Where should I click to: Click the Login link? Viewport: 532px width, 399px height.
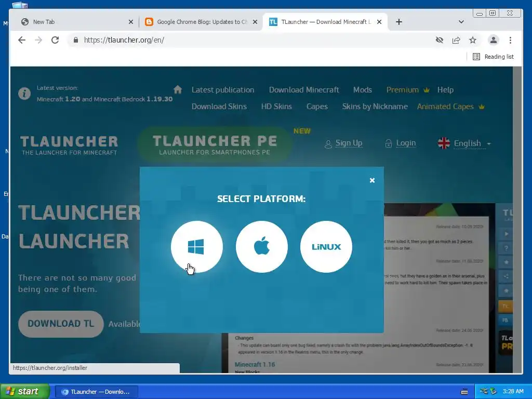406,143
